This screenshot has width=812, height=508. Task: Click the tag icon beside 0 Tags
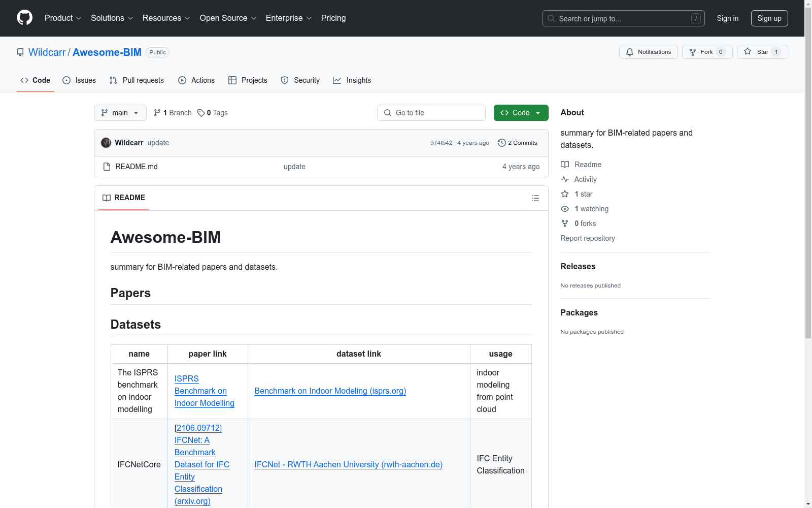click(201, 113)
